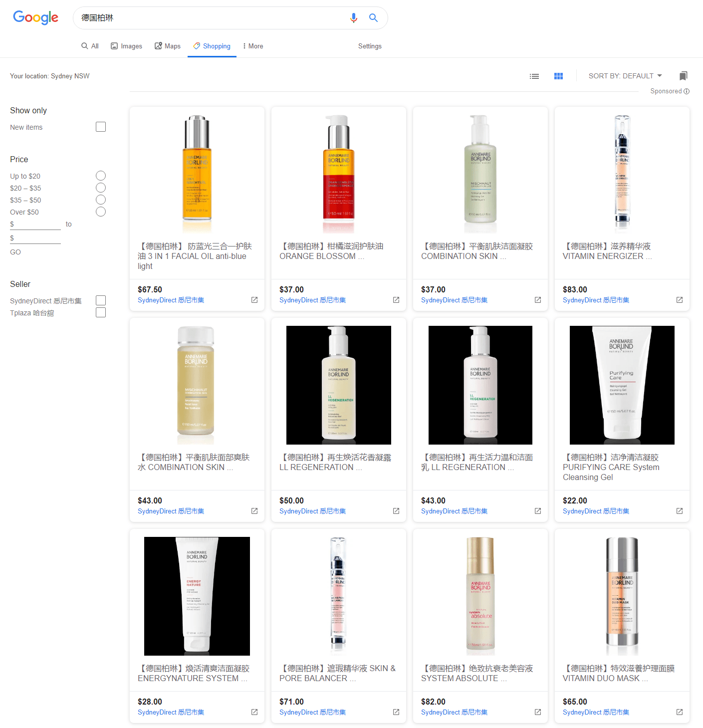The width and height of the screenshot is (703, 728).
Task: Select the Up to $20 price filter
Action: [x=100, y=176]
